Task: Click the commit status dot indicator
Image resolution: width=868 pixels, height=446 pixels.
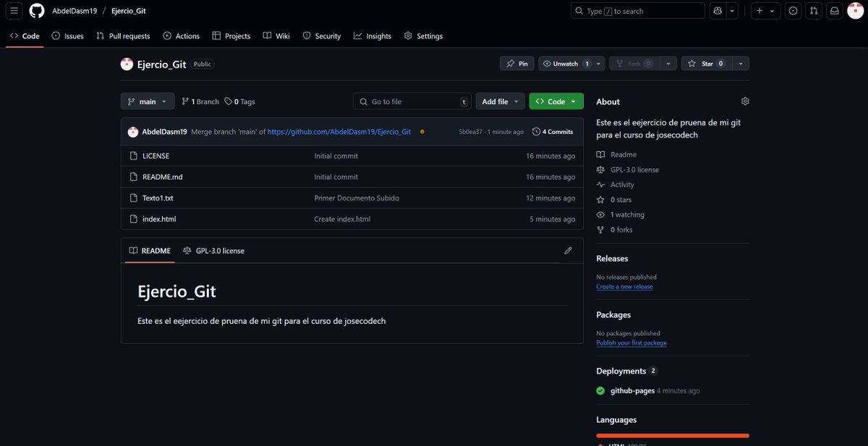Action: (x=422, y=132)
